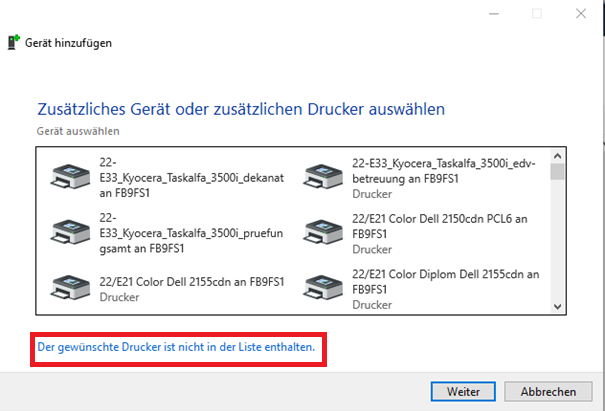Select the Kyocera Taskalfa 3500i_pruefungsamt printer icon
605x411 pixels.
coord(70,232)
